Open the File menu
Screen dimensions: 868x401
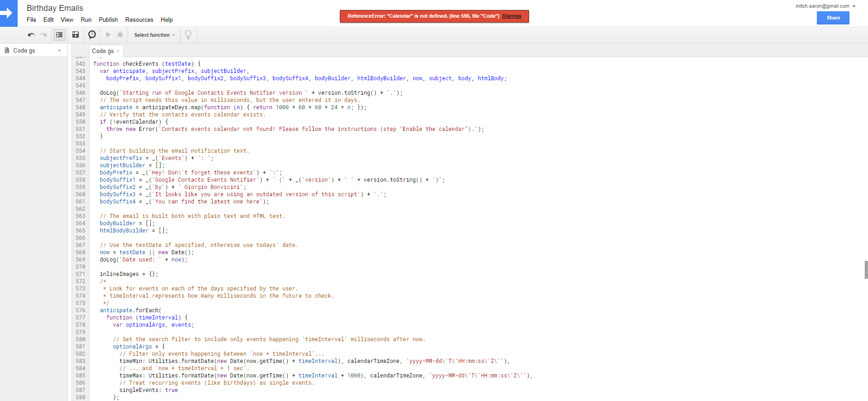(x=31, y=19)
